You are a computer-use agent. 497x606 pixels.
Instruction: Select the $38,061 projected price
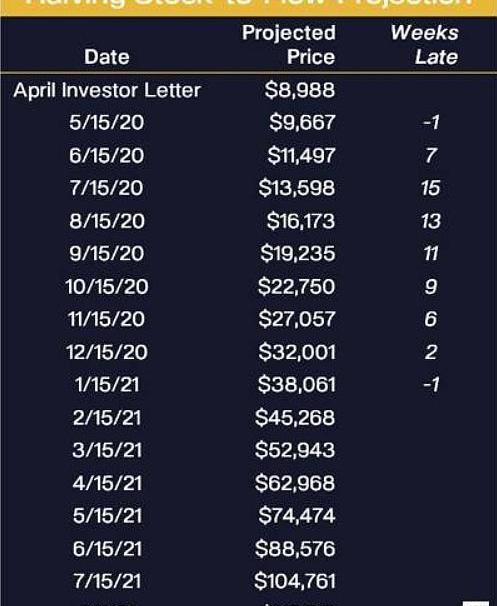pos(297,385)
